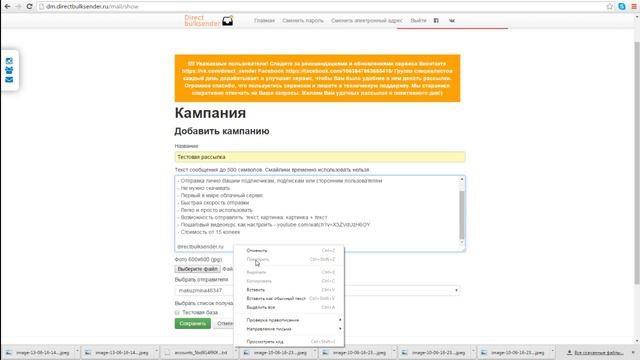Click the message textarea scroll-up arrow
The width and height of the screenshot is (640, 360).
(462, 179)
